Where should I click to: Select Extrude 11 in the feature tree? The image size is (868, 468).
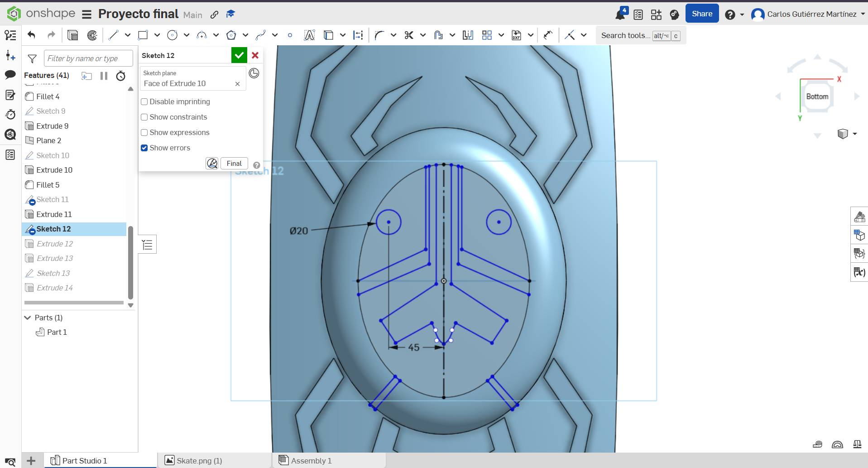point(54,214)
